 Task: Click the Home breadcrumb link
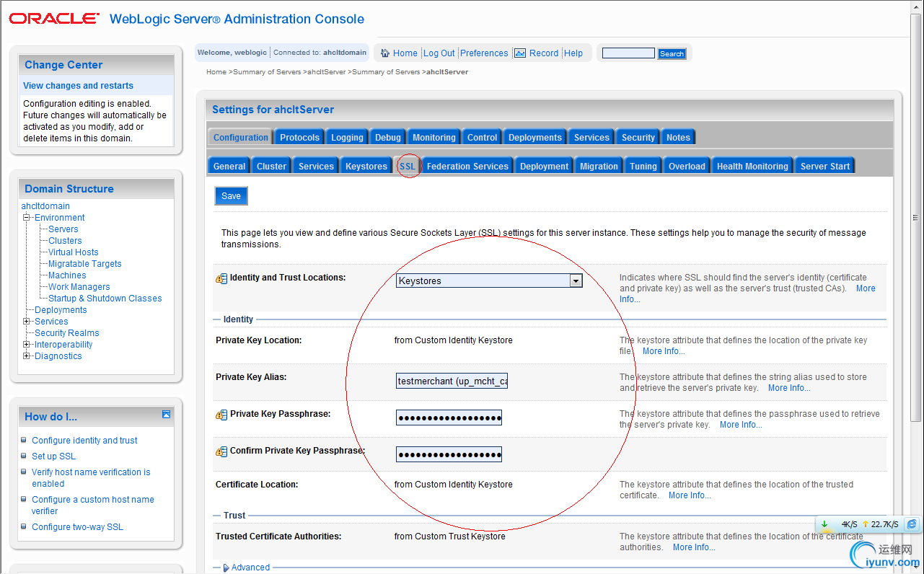[216, 72]
